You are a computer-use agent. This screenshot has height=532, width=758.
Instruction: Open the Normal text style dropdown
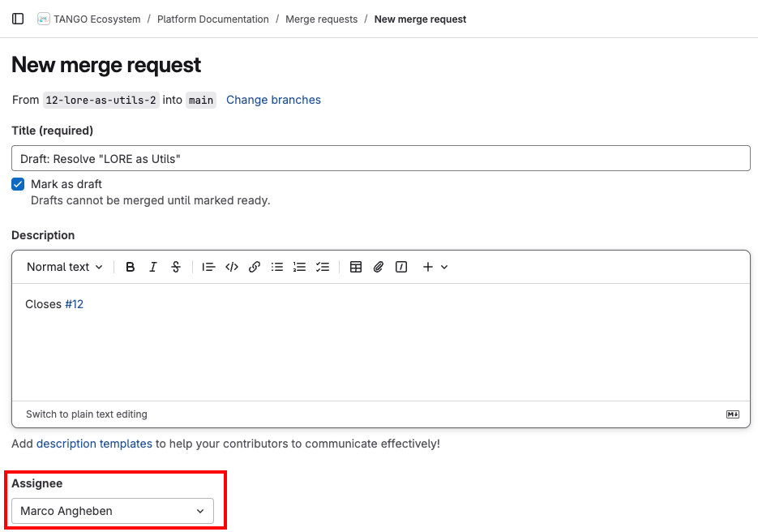63,266
